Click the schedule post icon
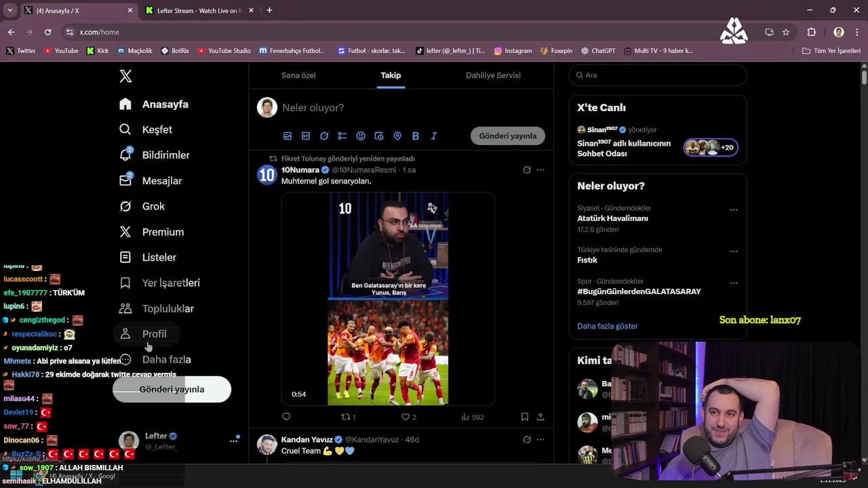This screenshot has height=488, width=868. click(x=379, y=136)
